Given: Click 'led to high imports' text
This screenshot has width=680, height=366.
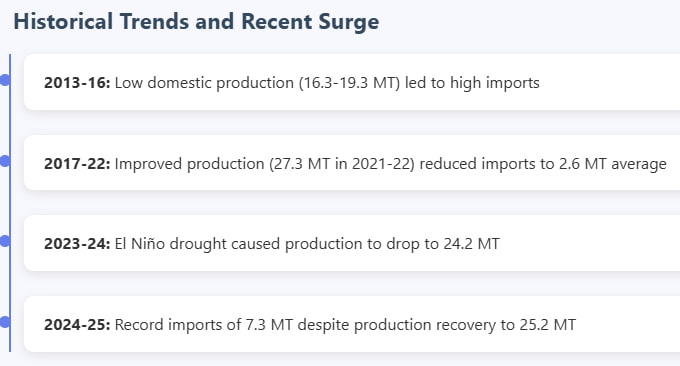Looking at the screenshot, I should [x=472, y=82].
